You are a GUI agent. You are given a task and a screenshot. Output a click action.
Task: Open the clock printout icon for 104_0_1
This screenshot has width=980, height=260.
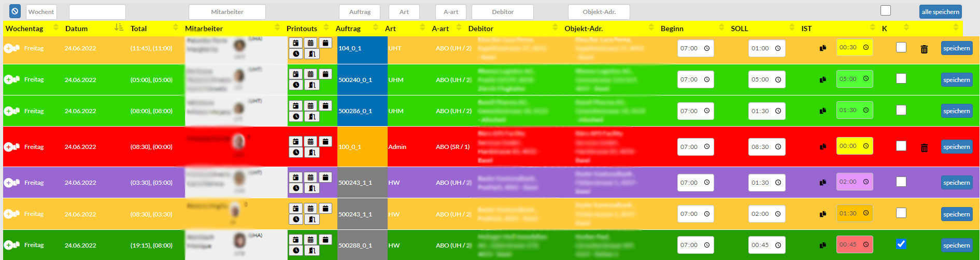pos(296,54)
